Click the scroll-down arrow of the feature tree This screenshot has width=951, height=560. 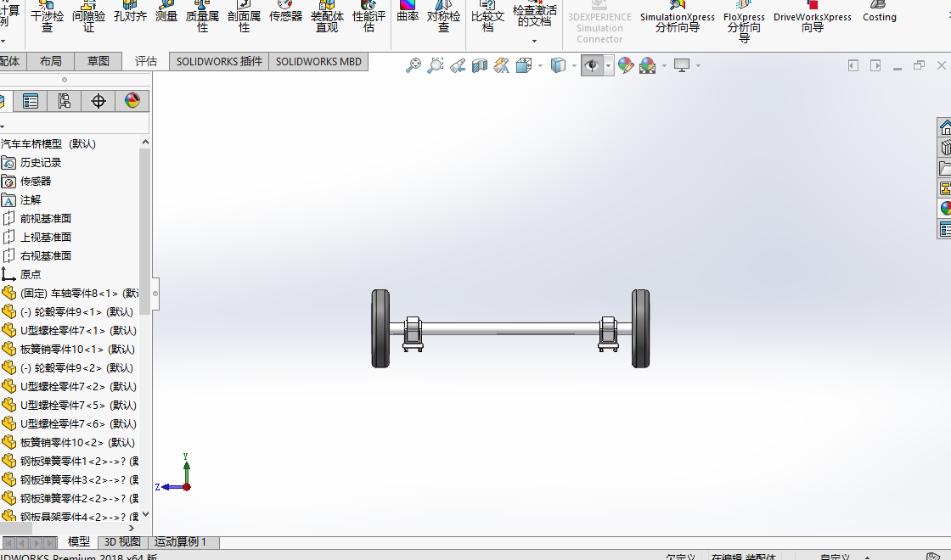(145, 514)
